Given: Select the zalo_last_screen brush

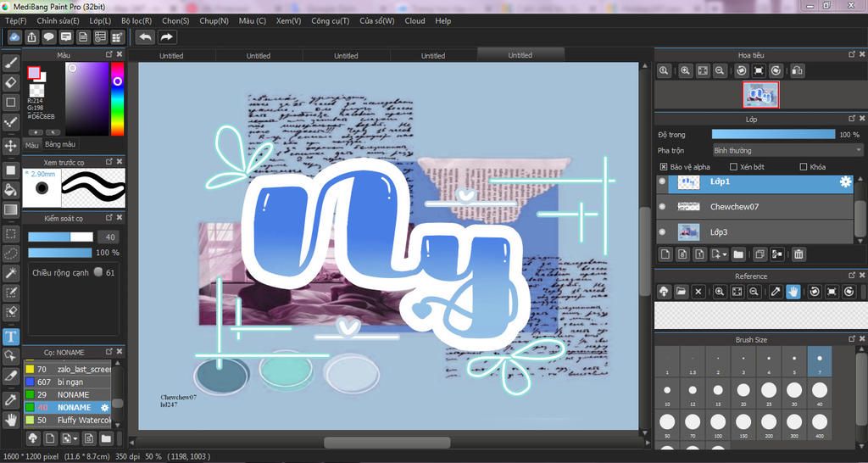Looking at the screenshot, I should (67, 369).
